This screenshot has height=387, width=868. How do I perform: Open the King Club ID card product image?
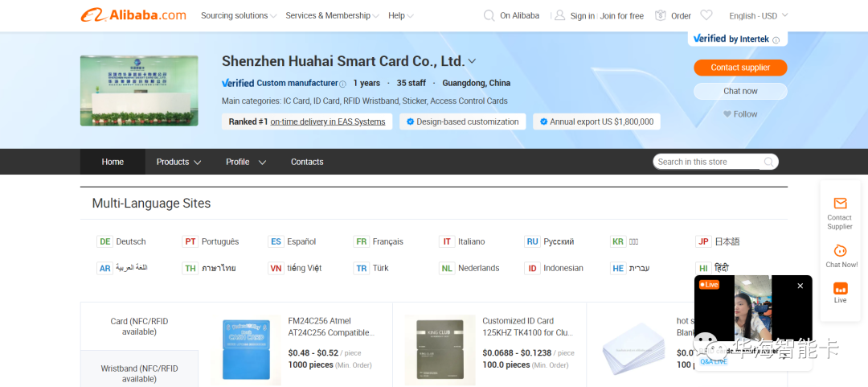(x=440, y=349)
